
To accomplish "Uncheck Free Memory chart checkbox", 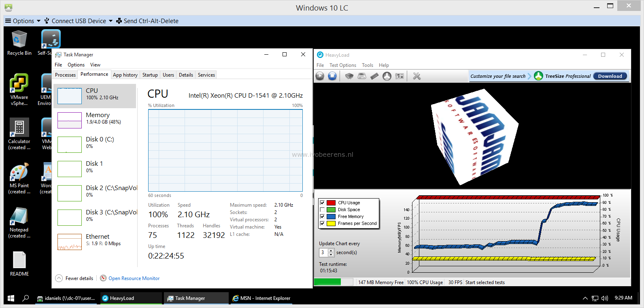I will (x=322, y=216).
